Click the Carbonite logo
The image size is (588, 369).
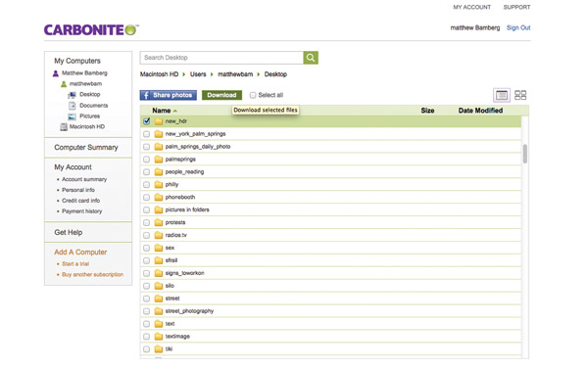[91, 30]
